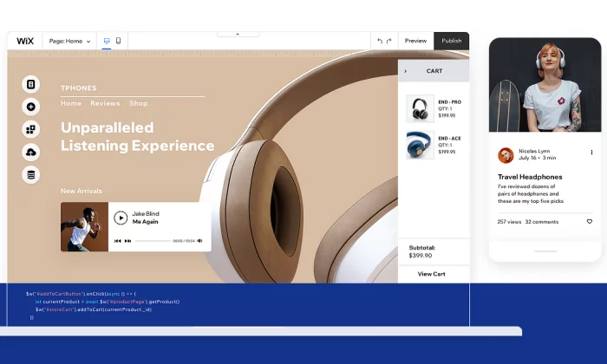Click the blog post photo of woman
The width and height of the screenshot is (607, 364).
(x=545, y=85)
